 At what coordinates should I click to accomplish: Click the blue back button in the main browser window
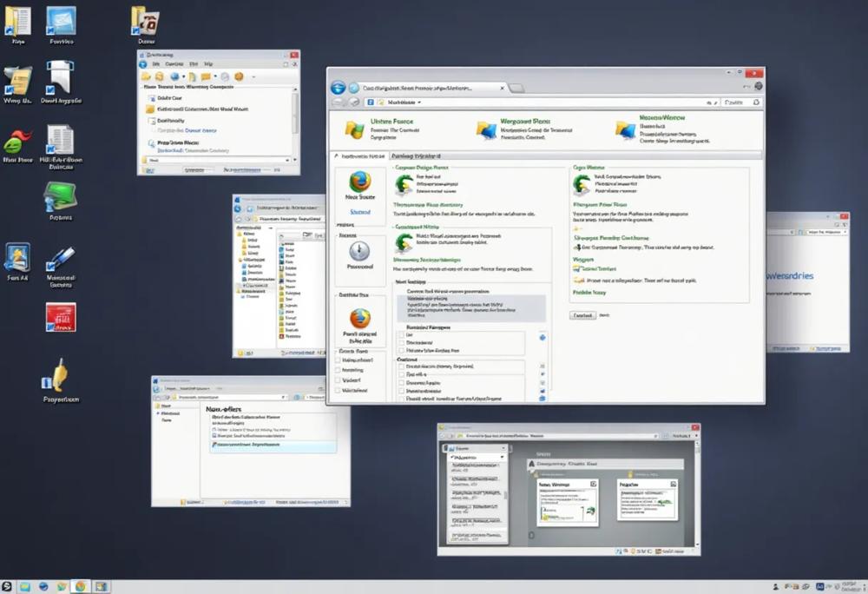pyautogui.click(x=338, y=88)
